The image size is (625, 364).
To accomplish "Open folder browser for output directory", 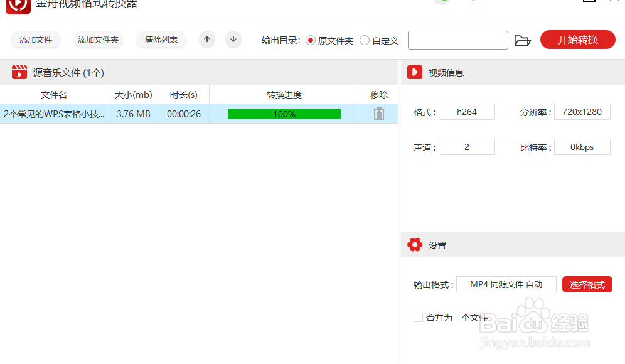I will (523, 40).
